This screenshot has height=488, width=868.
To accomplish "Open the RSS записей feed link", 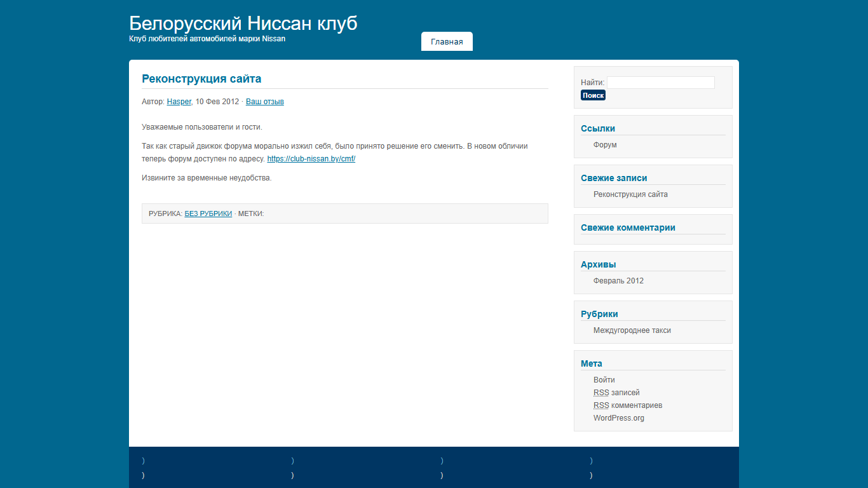I will click(616, 393).
